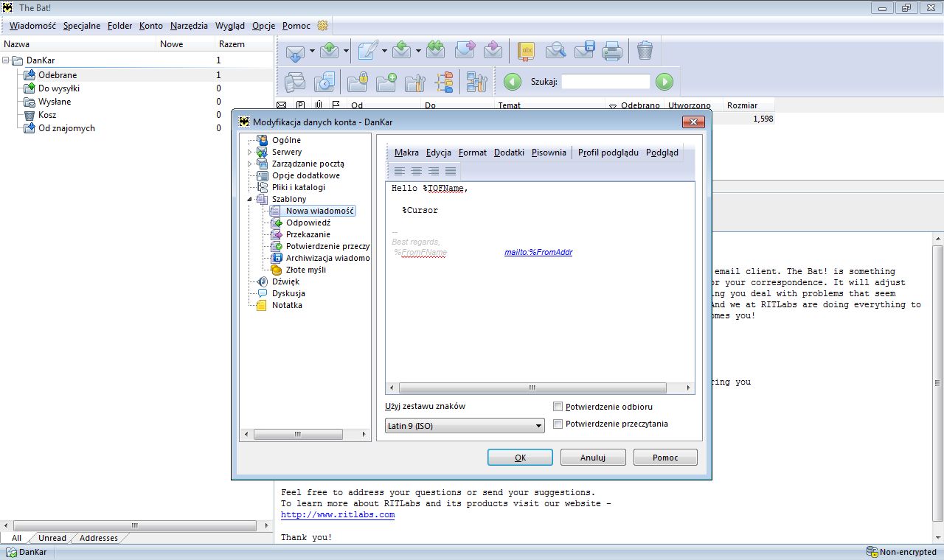This screenshot has height=560, width=944.
Task: Click the Pomoc button in dialog
Action: 665,458
